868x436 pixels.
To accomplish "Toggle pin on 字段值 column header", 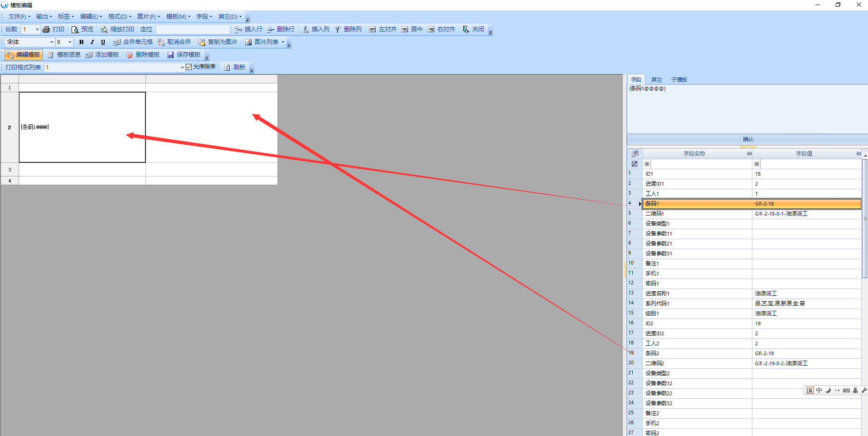I will tap(858, 154).
